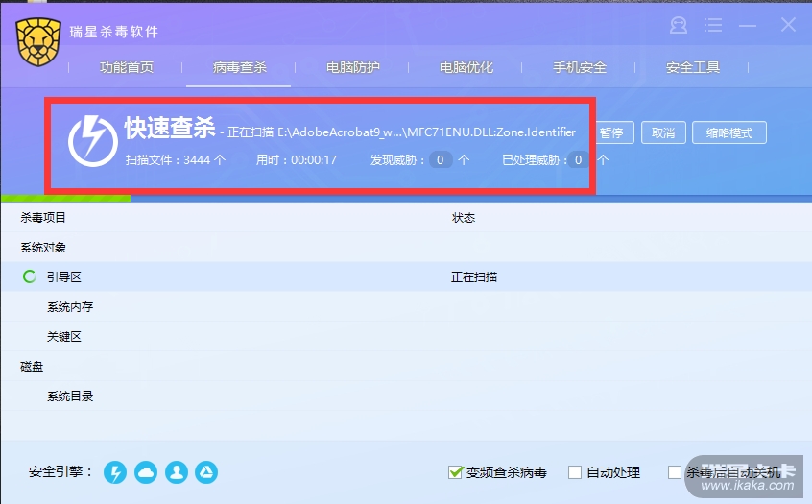Click the 发现威胁 count badge
Image resolution: width=812 pixels, height=504 pixels.
(441, 160)
